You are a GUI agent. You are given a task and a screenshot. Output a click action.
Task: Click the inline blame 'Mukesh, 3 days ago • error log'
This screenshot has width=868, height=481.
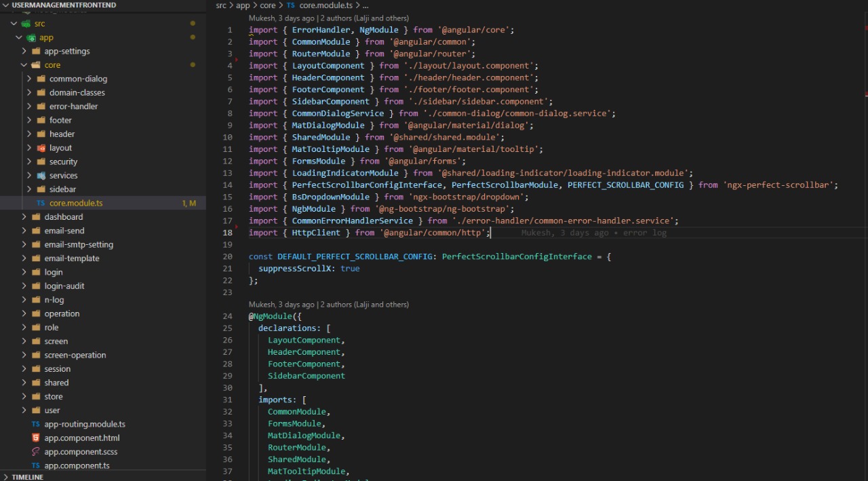pos(594,233)
